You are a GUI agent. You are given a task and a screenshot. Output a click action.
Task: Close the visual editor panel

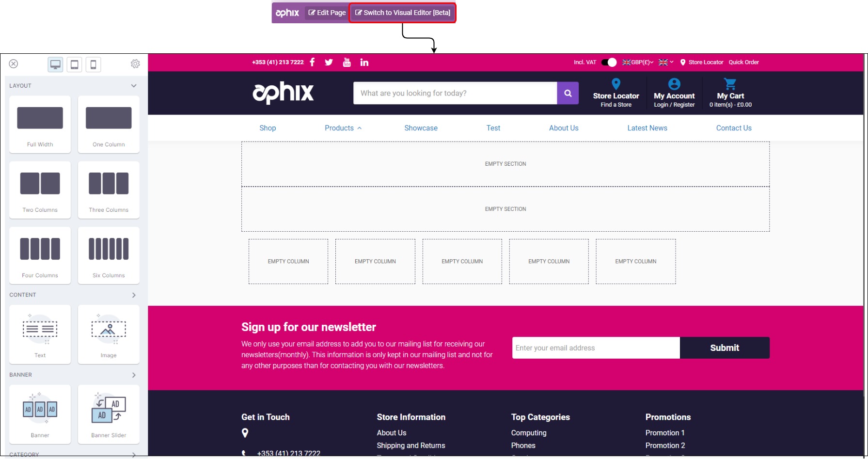tap(14, 64)
